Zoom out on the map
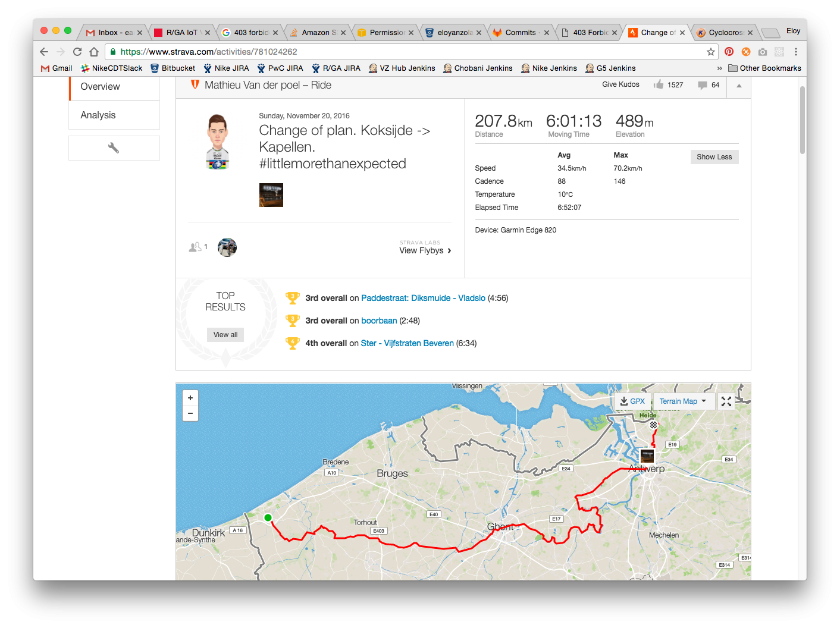 [x=190, y=413]
